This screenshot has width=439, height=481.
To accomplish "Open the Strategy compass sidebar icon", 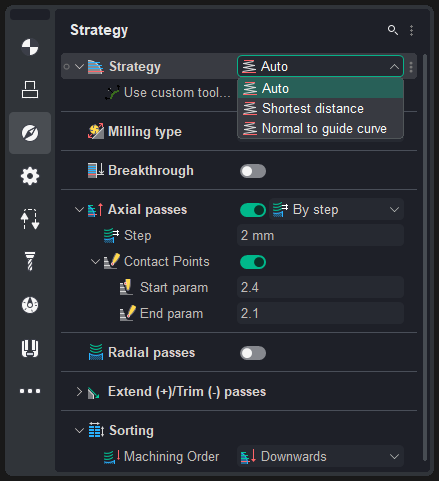I will pyautogui.click(x=30, y=133).
